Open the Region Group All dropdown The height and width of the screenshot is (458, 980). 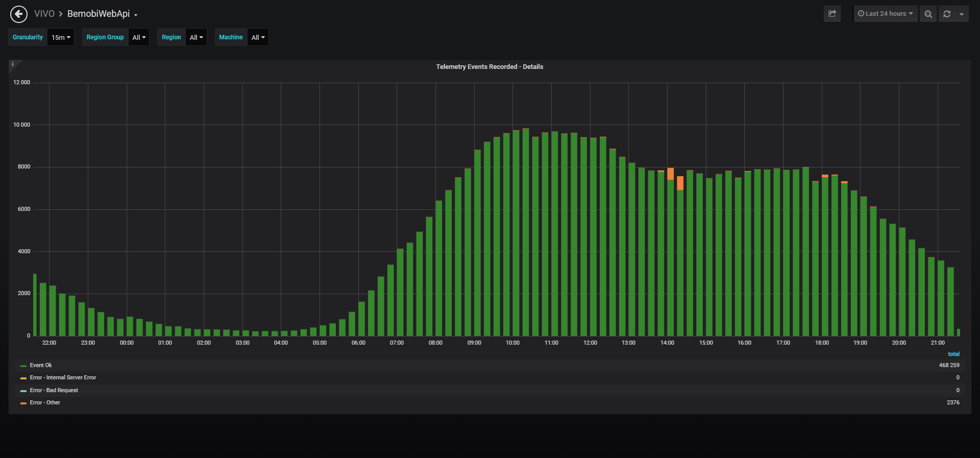139,37
